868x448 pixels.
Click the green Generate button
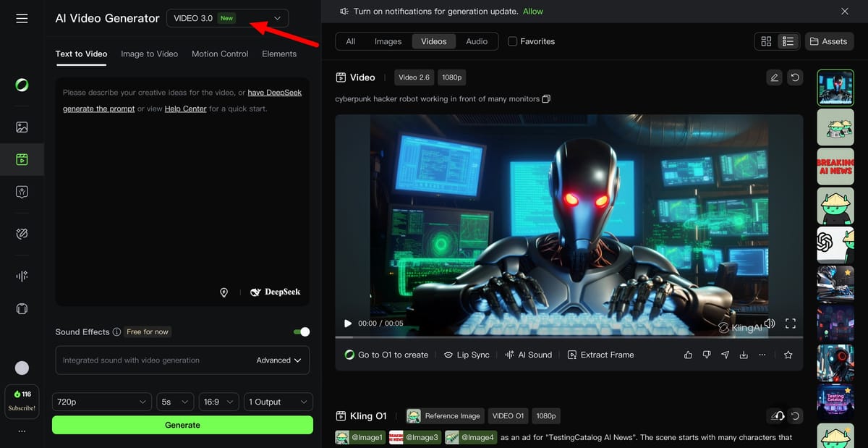(182, 425)
